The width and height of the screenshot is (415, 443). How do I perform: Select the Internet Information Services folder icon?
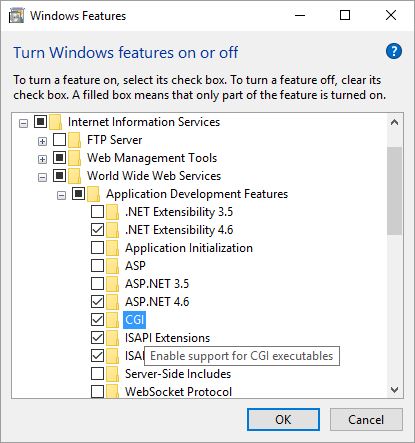coord(56,122)
